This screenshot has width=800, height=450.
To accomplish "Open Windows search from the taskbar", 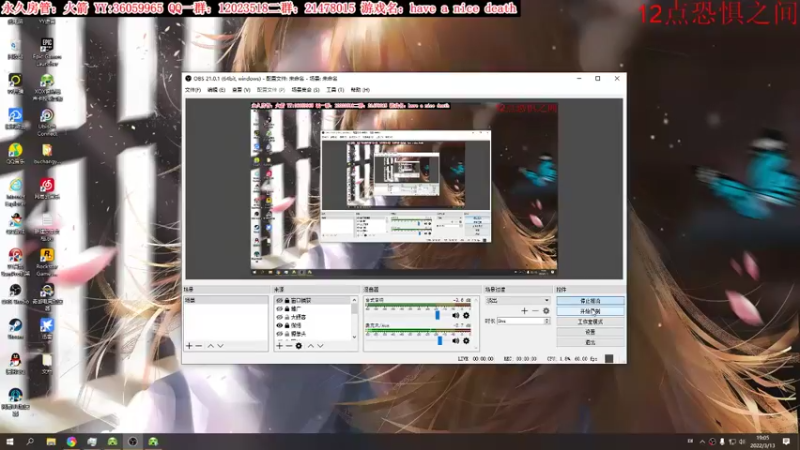I will pyautogui.click(x=30, y=441).
